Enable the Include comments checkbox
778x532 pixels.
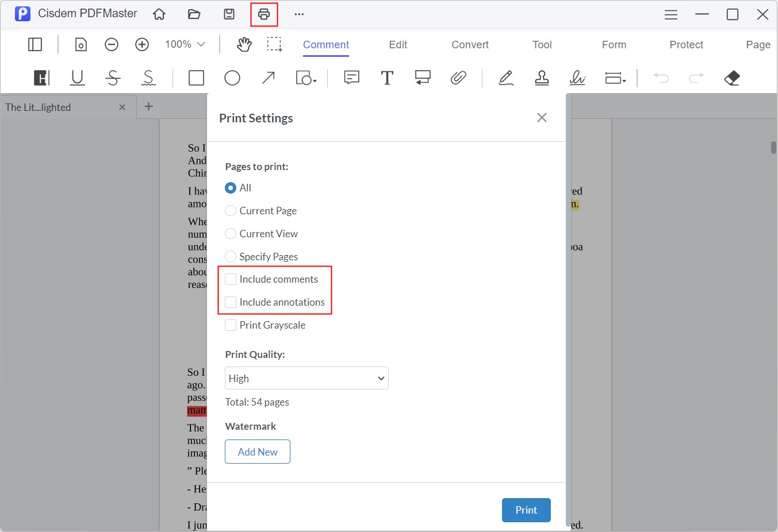point(231,279)
